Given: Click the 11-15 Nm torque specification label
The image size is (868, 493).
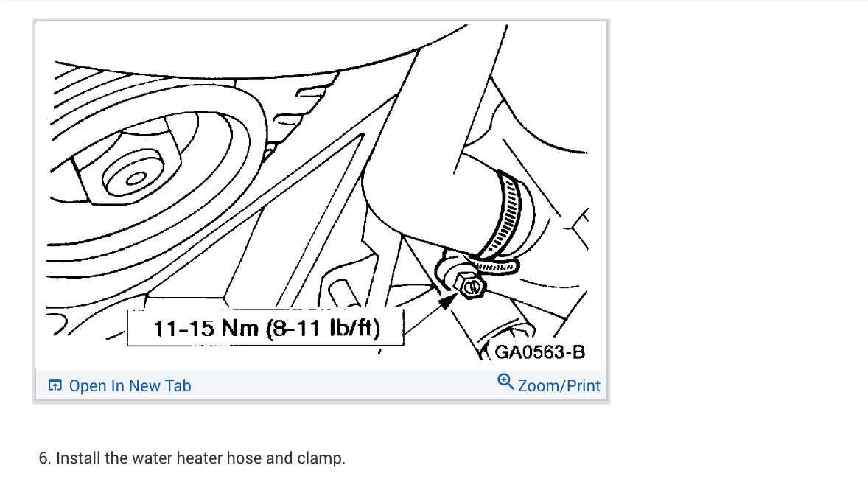Looking at the screenshot, I should (266, 328).
